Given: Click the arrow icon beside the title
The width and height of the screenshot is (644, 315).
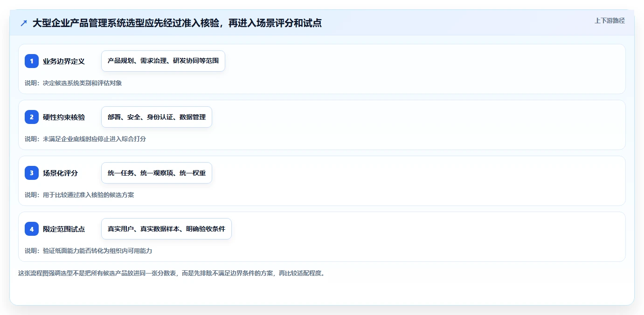Looking at the screenshot, I should pos(24,23).
